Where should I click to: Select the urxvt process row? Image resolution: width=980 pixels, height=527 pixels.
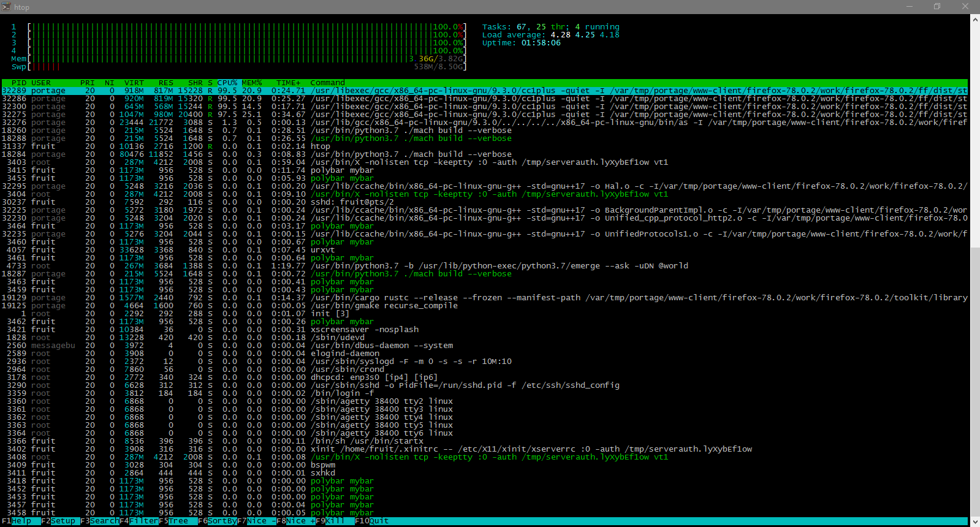click(485, 250)
